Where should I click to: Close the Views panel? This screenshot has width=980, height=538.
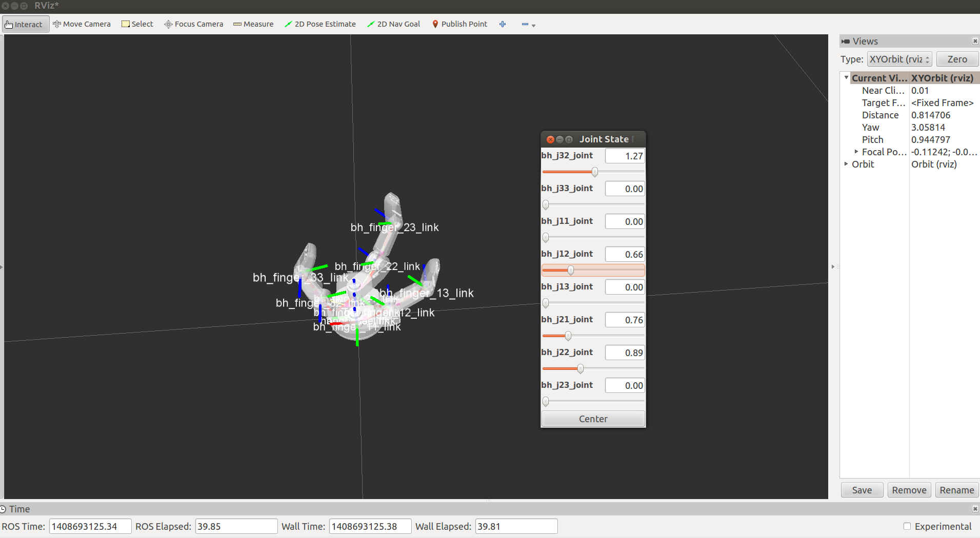pyautogui.click(x=975, y=42)
